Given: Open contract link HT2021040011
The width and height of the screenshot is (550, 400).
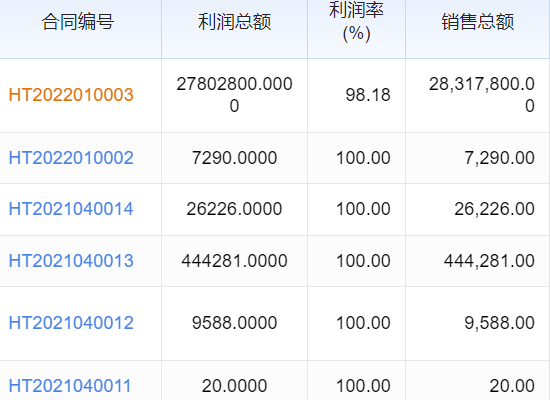Looking at the screenshot, I should coord(70,386).
